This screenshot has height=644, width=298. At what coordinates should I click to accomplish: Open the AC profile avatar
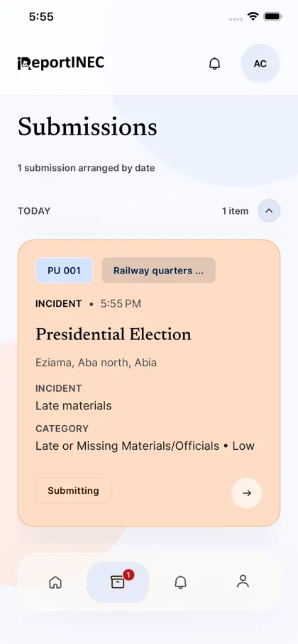pyautogui.click(x=260, y=64)
